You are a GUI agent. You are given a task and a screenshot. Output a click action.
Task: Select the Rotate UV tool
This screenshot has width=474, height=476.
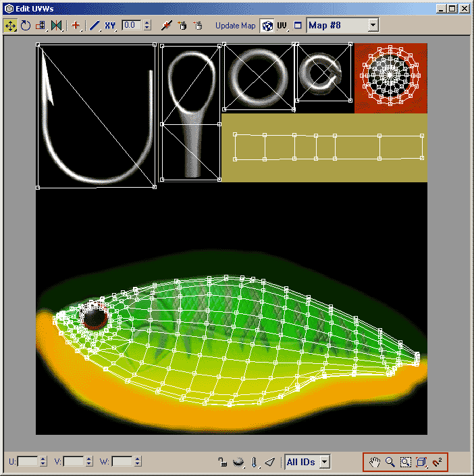[x=26, y=26]
